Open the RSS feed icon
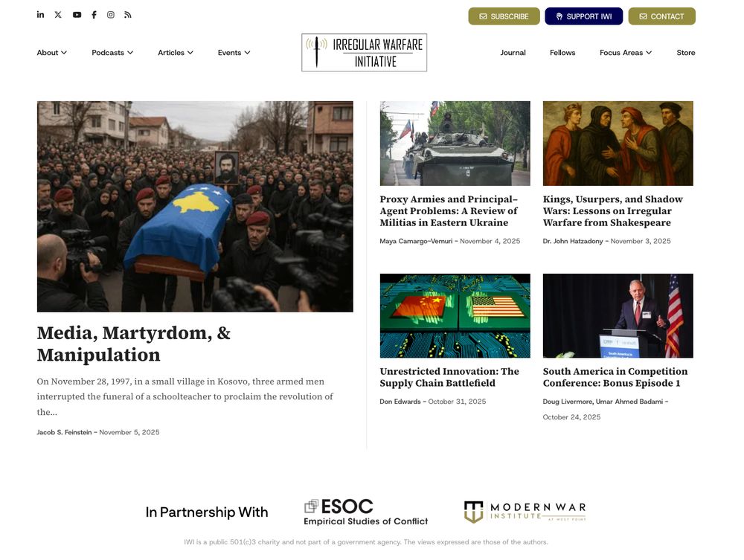Viewport: 744px width, 560px height. (x=128, y=15)
